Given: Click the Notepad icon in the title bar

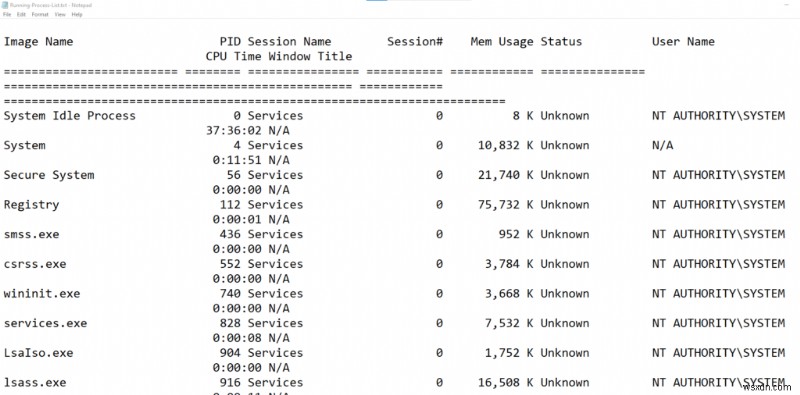Looking at the screenshot, I should (5, 5).
